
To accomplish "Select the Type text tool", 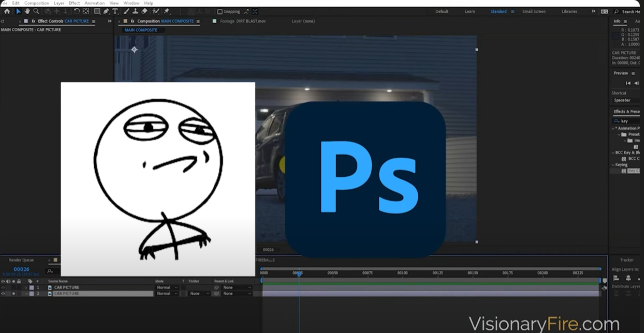I will 115,11.
